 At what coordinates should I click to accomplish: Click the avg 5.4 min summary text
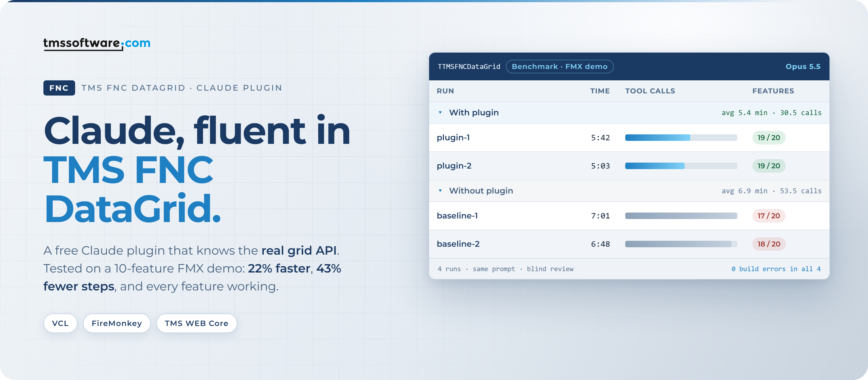click(771, 113)
